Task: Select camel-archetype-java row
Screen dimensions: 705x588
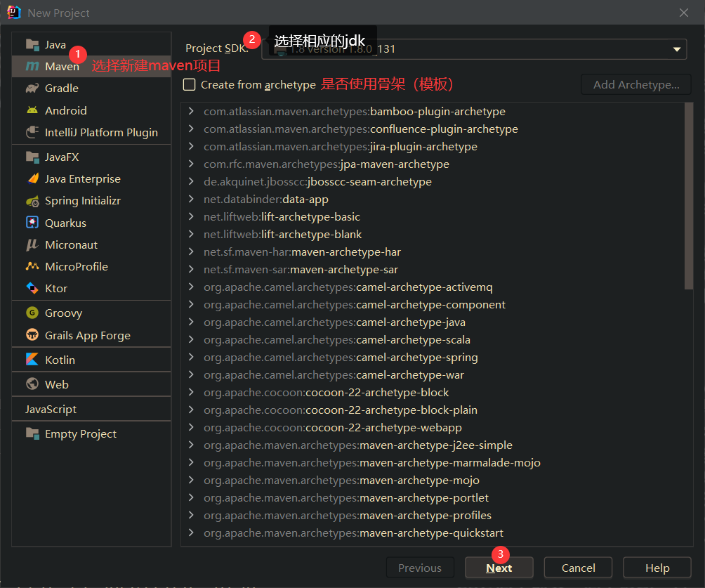Action: click(433, 322)
